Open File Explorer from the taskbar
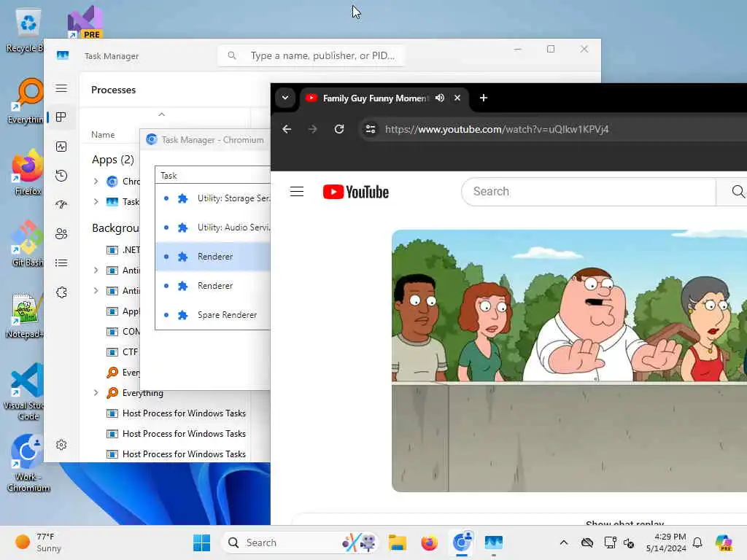The width and height of the screenshot is (747, 560). (x=397, y=542)
